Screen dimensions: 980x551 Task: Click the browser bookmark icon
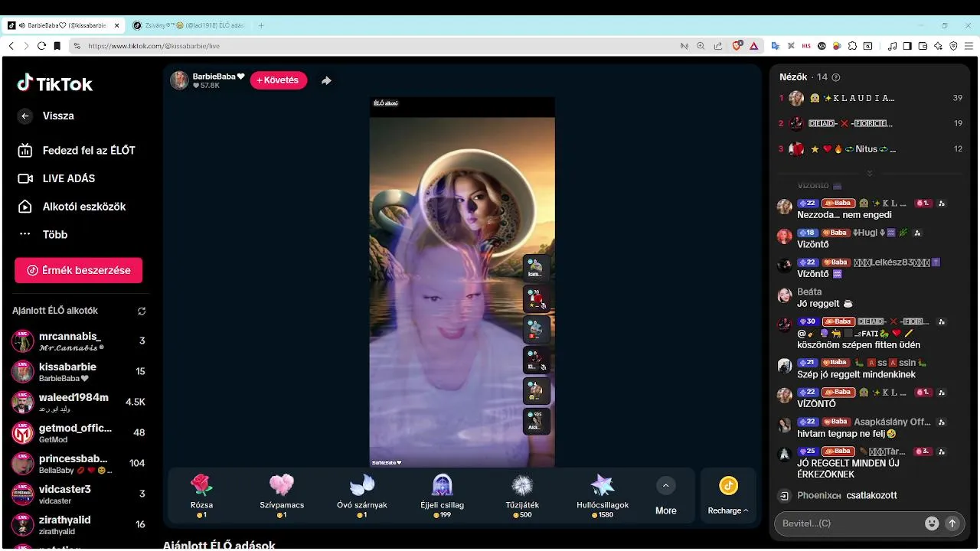tap(57, 46)
